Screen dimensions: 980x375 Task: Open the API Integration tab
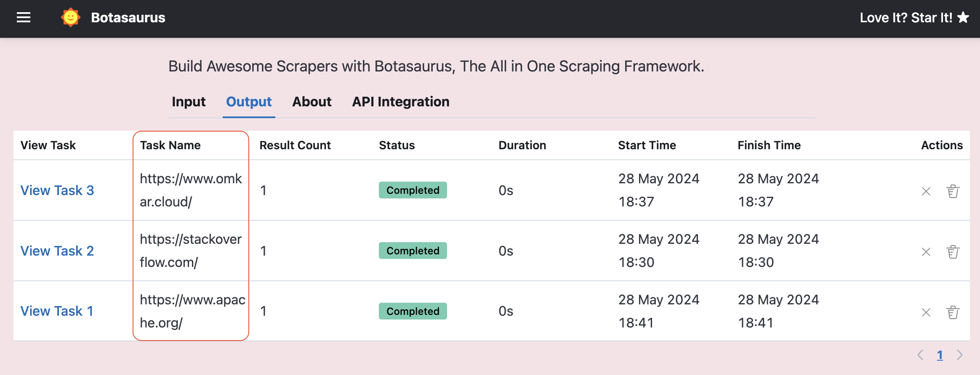point(401,102)
